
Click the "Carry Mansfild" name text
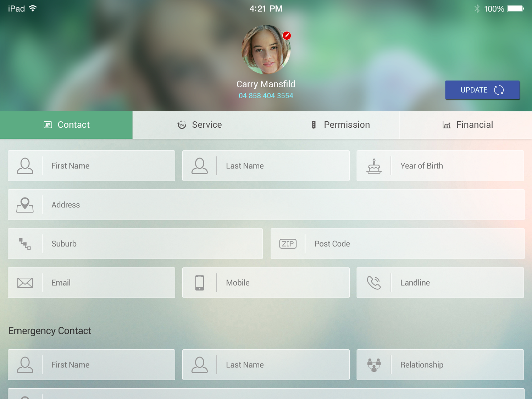coord(266,84)
